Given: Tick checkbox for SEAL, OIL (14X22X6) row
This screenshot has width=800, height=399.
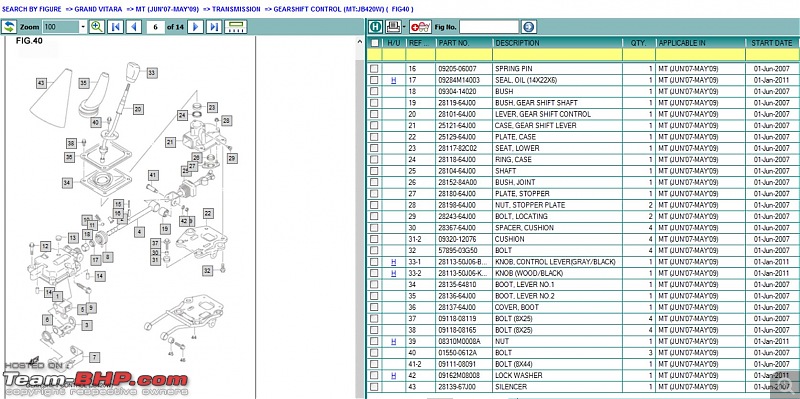Looking at the screenshot, I should click(374, 80).
